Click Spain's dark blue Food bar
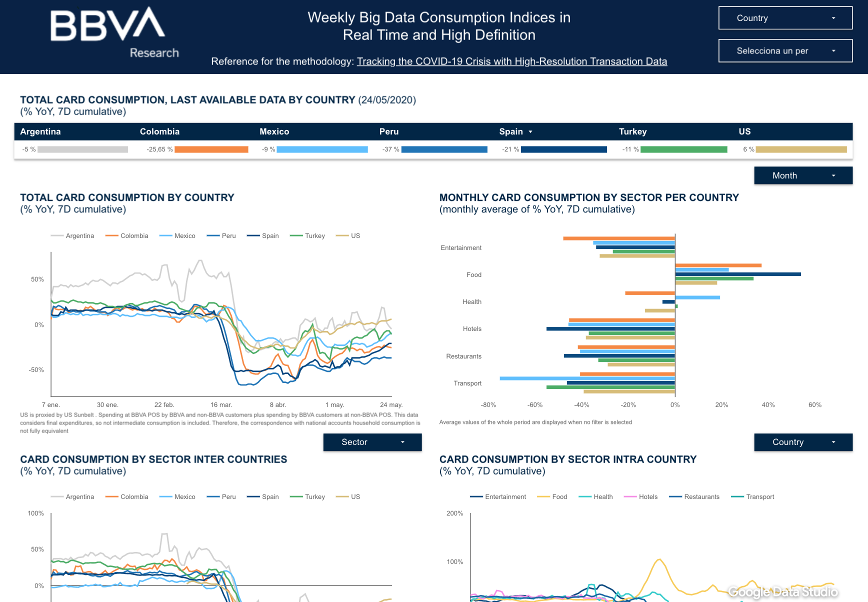 pos(738,274)
